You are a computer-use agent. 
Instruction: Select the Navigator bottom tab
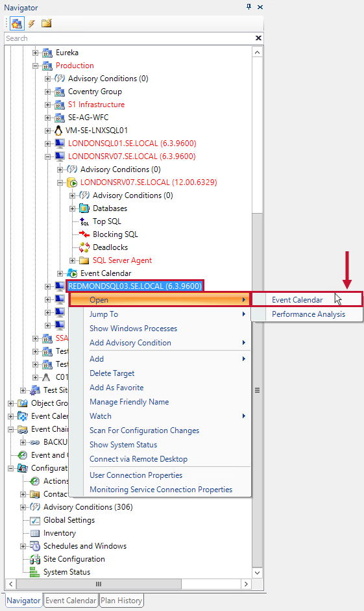click(x=23, y=601)
